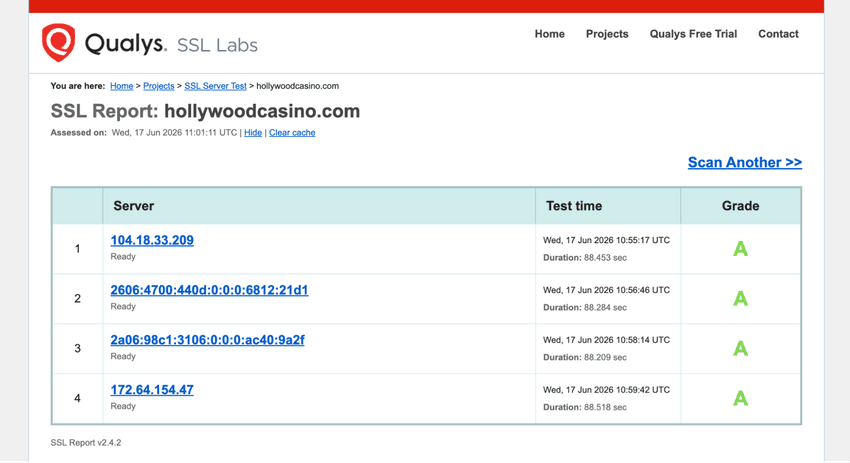This screenshot has height=463, width=850.
Task: Click row number 4 cell
Action: (x=78, y=398)
